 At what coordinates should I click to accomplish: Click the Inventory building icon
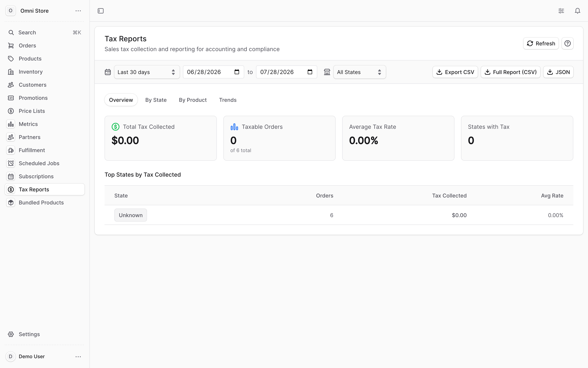tap(11, 72)
